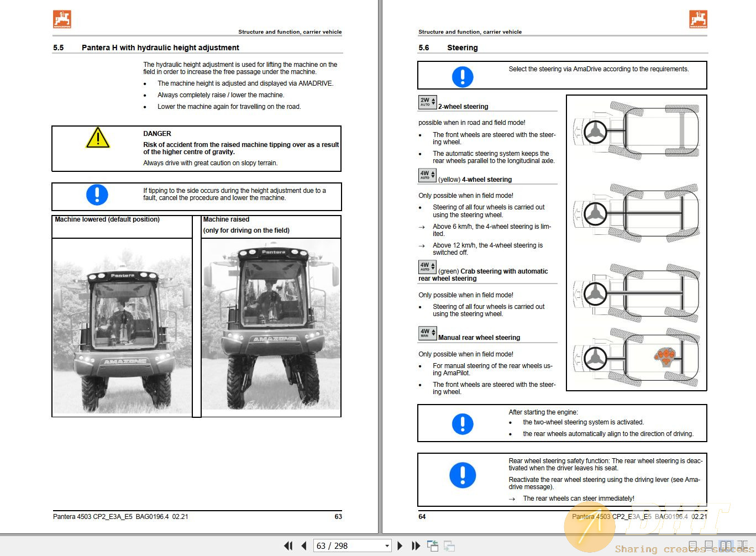Image resolution: width=756 pixels, height=556 pixels.
Task: Click the previous view navigation icon
Action: [x=433, y=545]
